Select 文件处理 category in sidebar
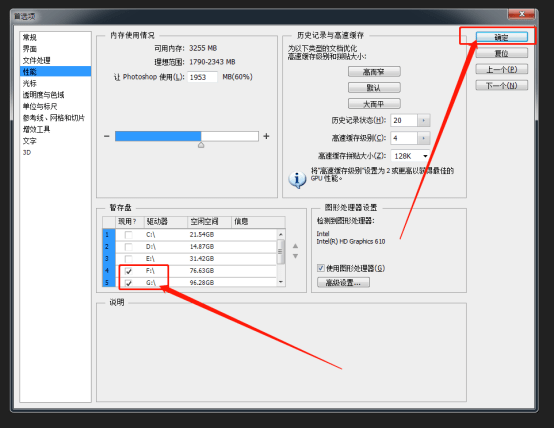This screenshot has height=429, width=554. [36, 60]
